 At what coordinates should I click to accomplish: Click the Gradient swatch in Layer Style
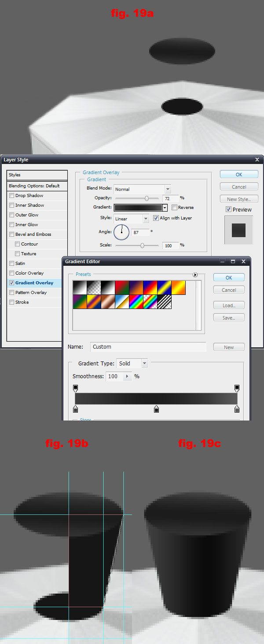click(138, 208)
